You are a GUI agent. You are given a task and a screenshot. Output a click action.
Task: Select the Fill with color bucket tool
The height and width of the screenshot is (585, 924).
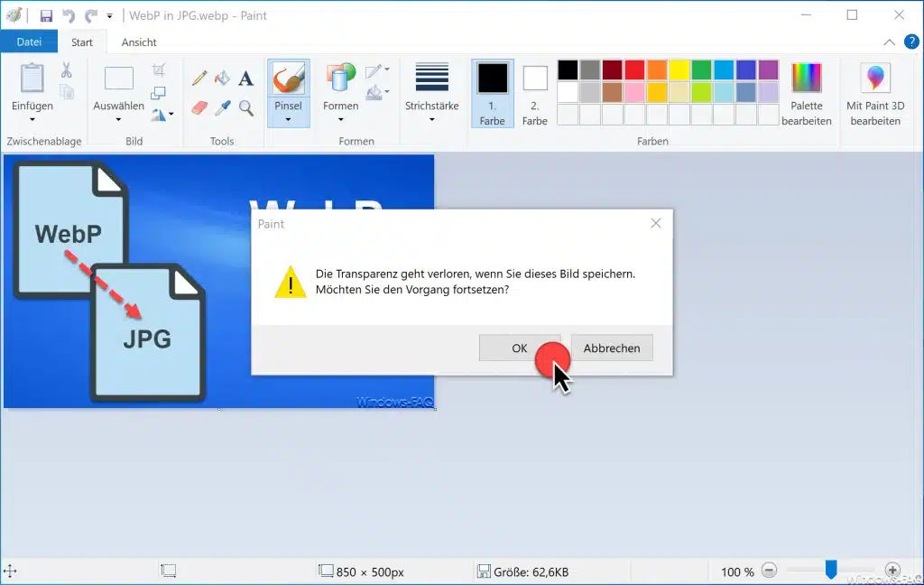coord(222,78)
